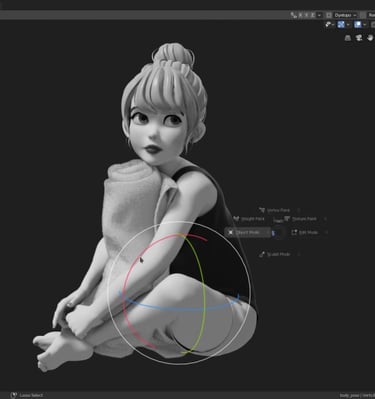Toggle the viewport overlays button
The image size is (375, 399).
pyautogui.click(x=358, y=24)
